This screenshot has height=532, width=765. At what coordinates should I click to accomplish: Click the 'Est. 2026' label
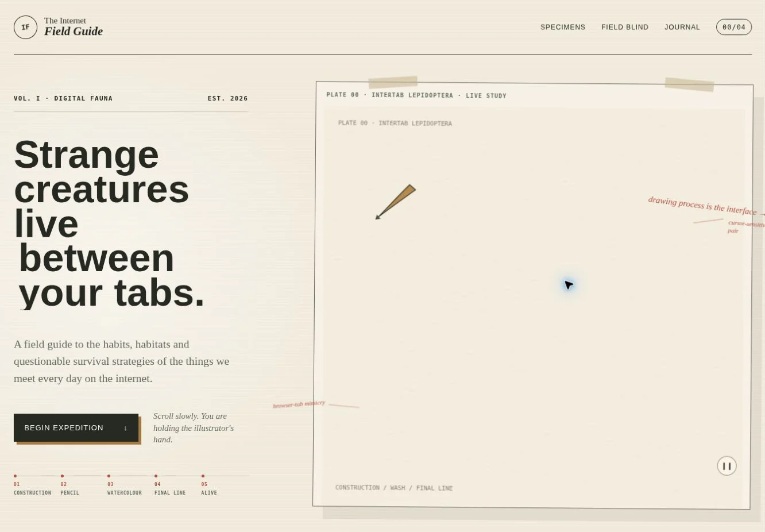pos(228,98)
